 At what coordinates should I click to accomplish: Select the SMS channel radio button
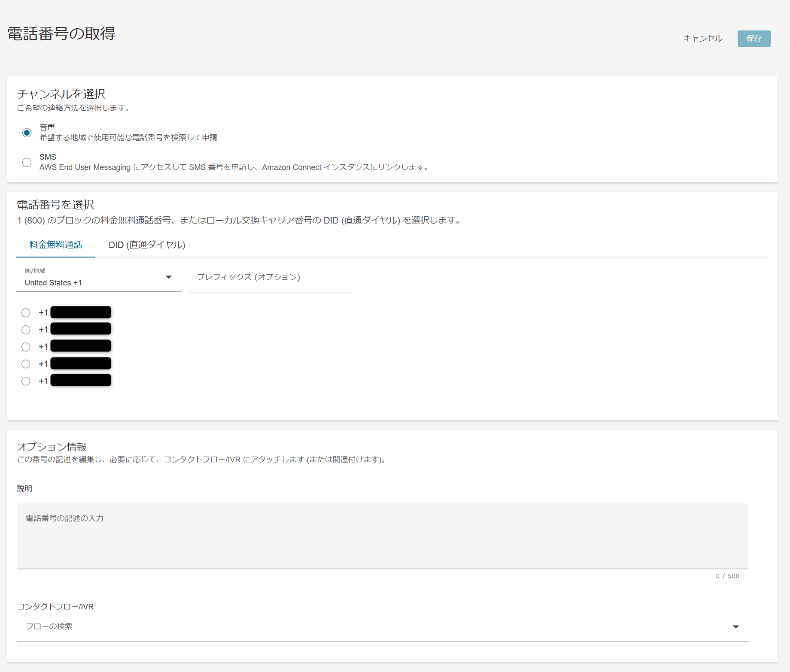pyautogui.click(x=27, y=162)
